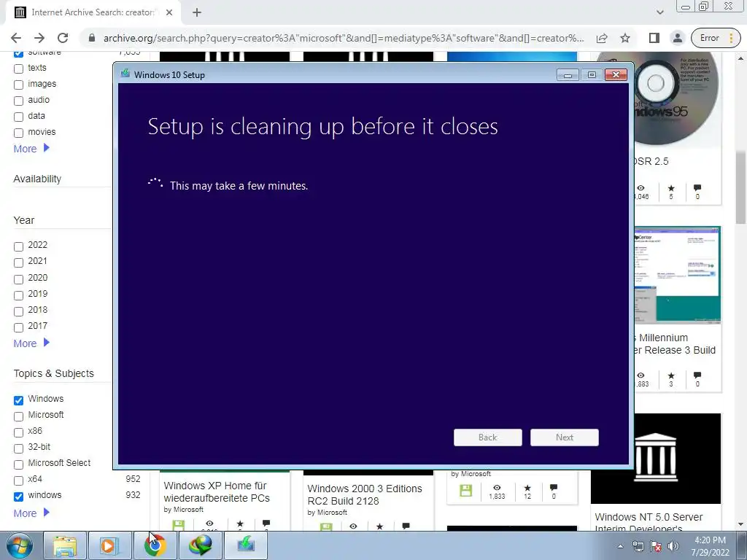747x560 pixels.
Task: Open the network tray icon
Action: pos(638,546)
